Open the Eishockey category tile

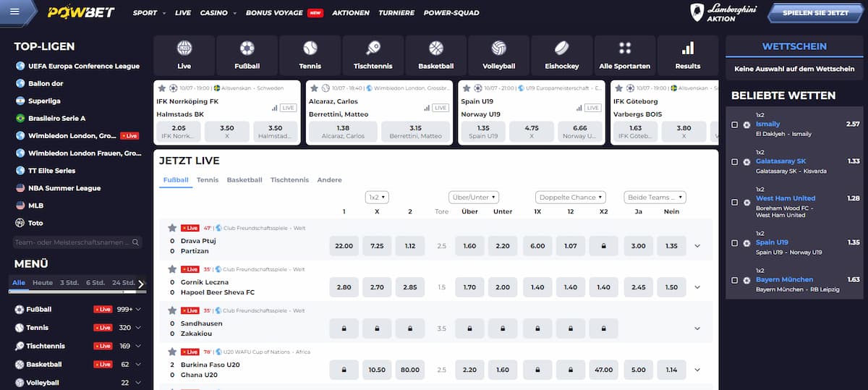pyautogui.click(x=562, y=56)
